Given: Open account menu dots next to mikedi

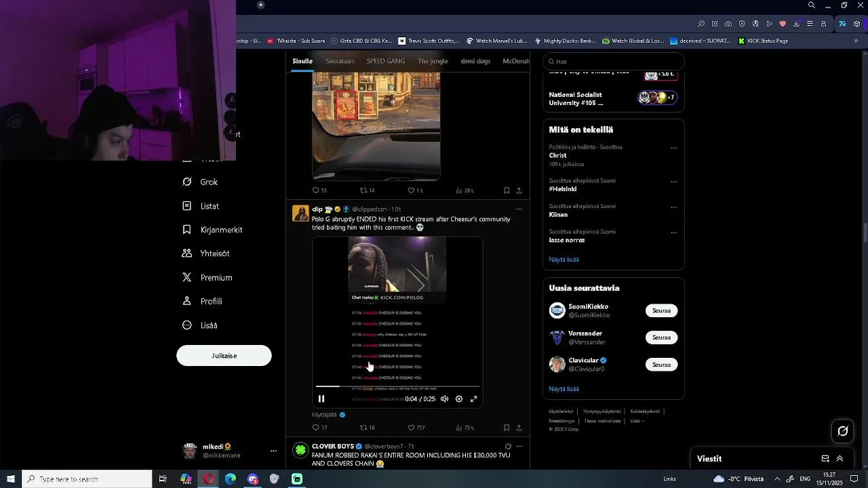Looking at the screenshot, I should click(x=273, y=451).
